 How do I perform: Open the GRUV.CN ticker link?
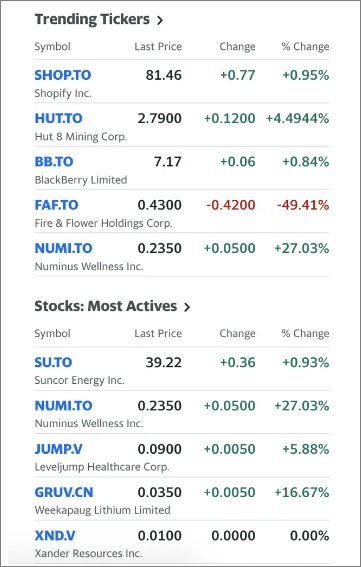click(64, 492)
